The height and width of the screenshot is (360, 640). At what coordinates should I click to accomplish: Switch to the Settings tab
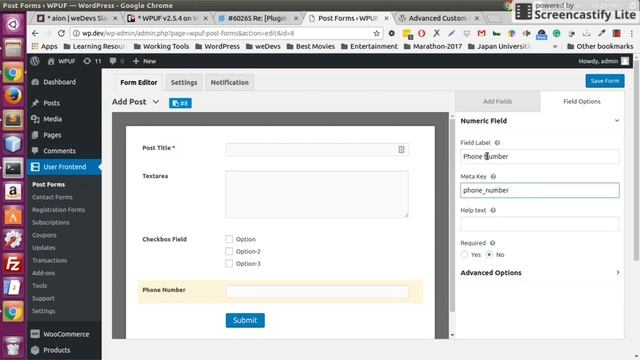pyautogui.click(x=184, y=82)
